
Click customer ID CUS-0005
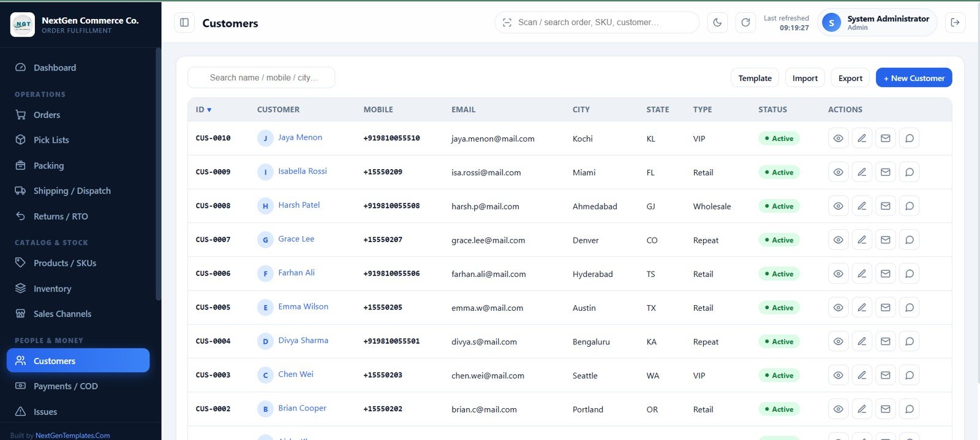(x=213, y=308)
